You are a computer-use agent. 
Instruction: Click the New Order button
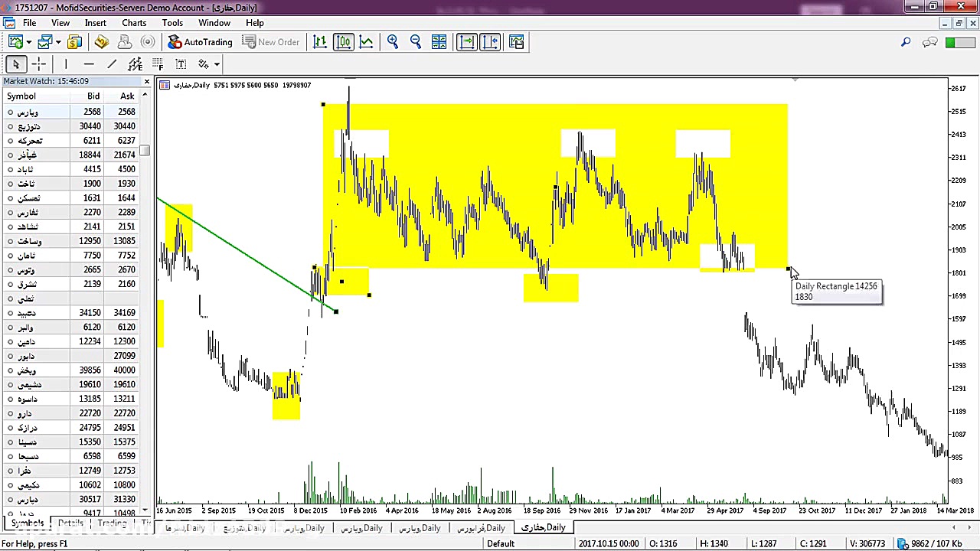click(271, 42)
